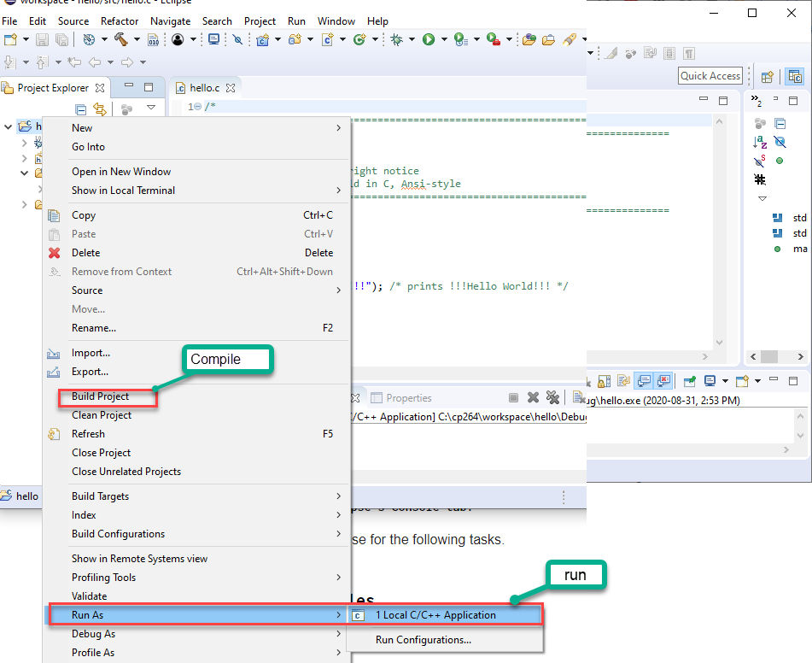Click Link with Editor in Project Explorer
The height and width of the screenshot is (663, 812).
[99, 109]
